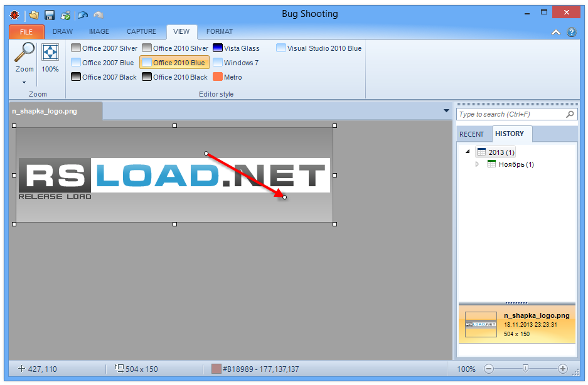Apply the Office 2010 Silver style
The height and width of the screenshot is (385, 588).
[175, 48]
